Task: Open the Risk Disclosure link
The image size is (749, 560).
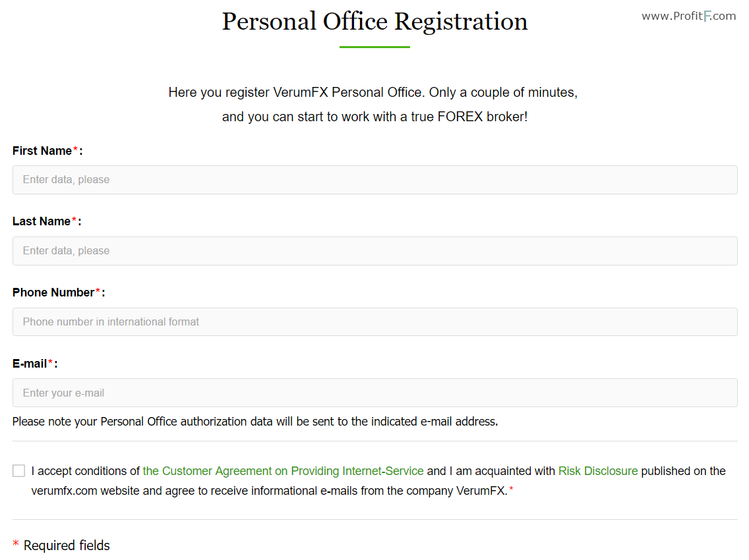Action: pyautogui.click(x=598, y=471)
